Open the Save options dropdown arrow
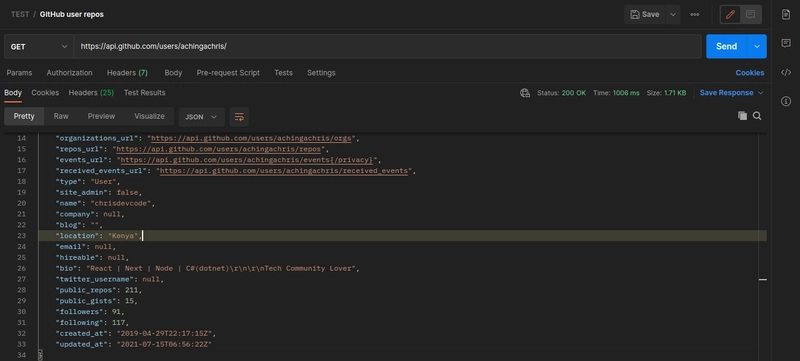 tap(673, 14)
